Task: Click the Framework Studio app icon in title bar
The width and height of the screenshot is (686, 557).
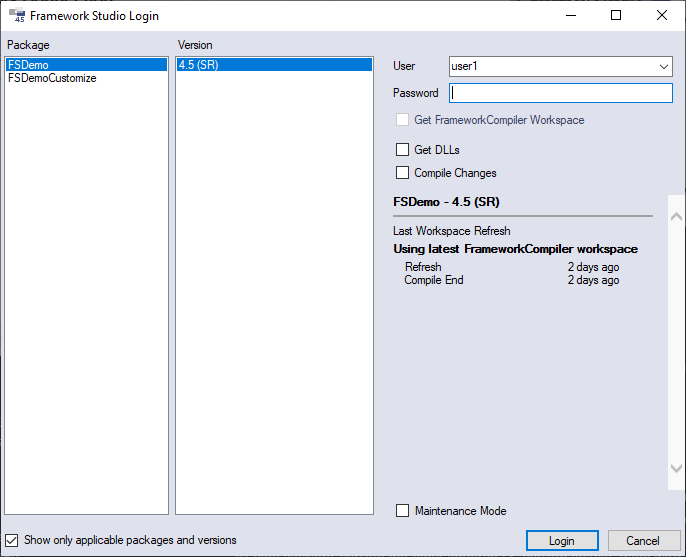Action: [17, 15]
